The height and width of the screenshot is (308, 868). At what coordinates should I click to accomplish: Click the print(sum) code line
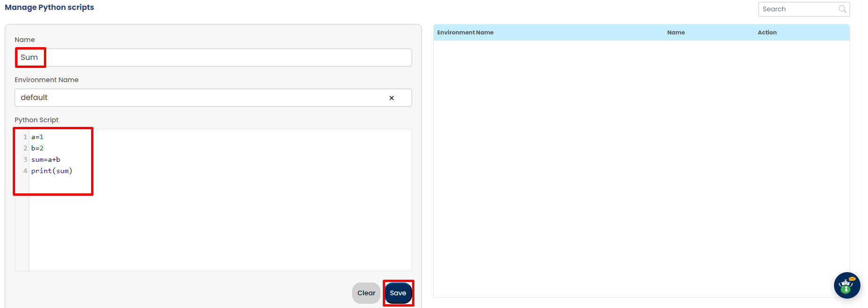tap(52, 171)
